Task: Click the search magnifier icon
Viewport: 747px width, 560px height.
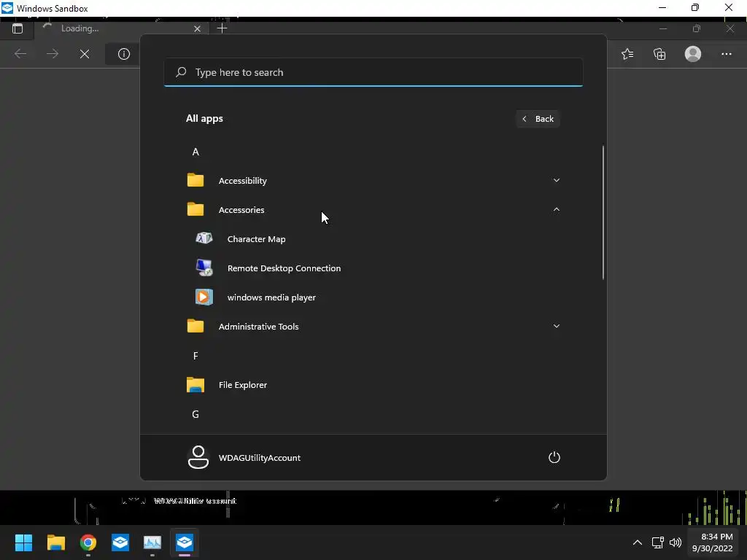Action: pyautogui.click(x=181, y=72)
